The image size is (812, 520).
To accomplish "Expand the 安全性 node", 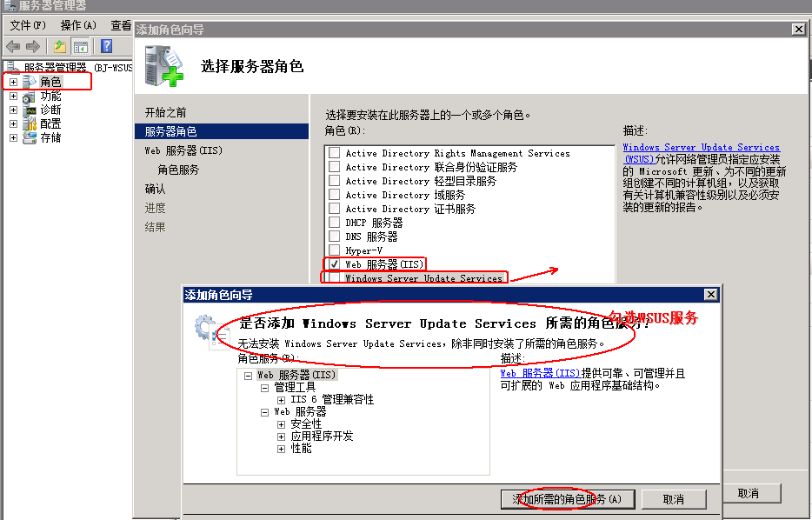I will [281, 424].
